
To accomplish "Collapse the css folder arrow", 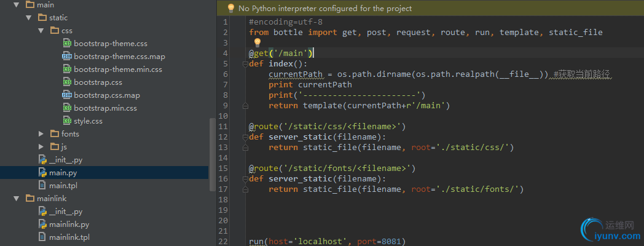I will pyautogui.click(x=41, y=30).
